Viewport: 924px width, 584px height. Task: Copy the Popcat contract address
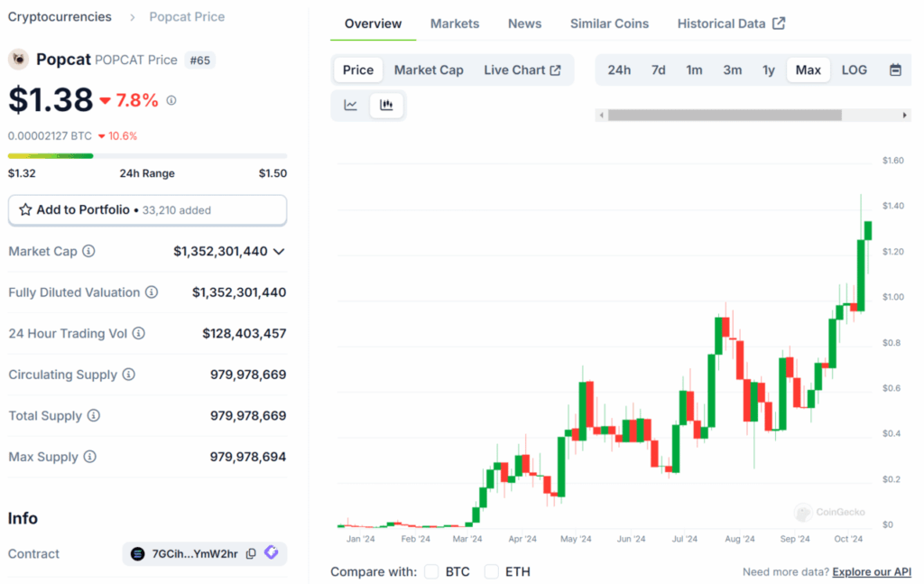tap(250, 553)
